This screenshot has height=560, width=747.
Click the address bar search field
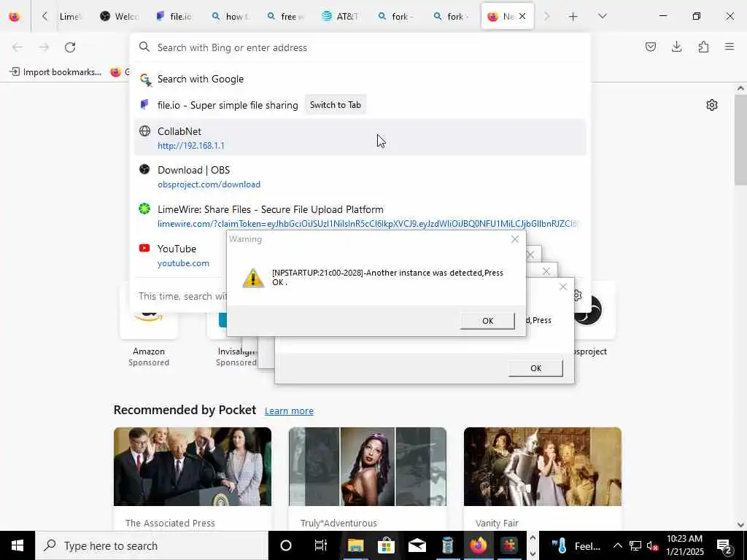[360, 47]
